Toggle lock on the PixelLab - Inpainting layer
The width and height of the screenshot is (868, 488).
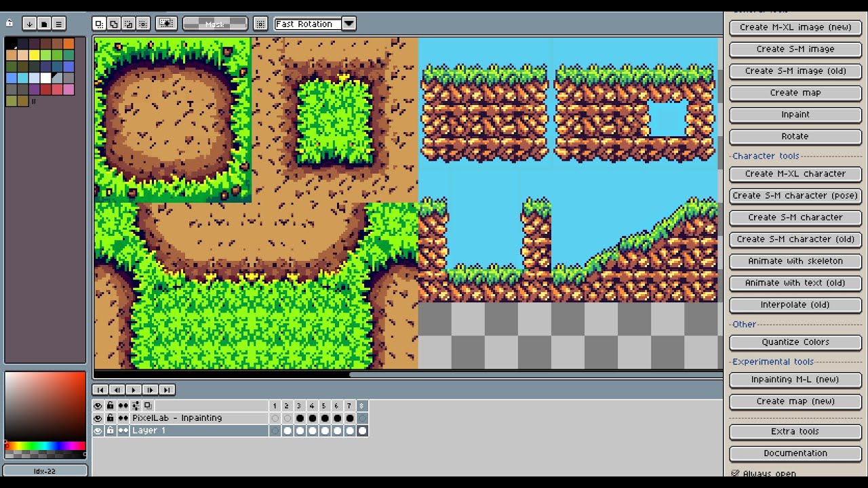[x=111, y=418]
